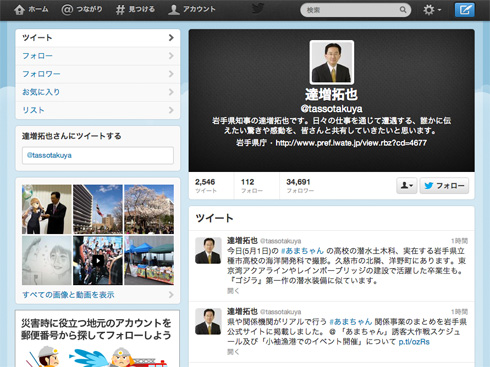490x367 pixels.
Task: Click @tassotakuya handle in first tweet
Action: tap(280, 241)
